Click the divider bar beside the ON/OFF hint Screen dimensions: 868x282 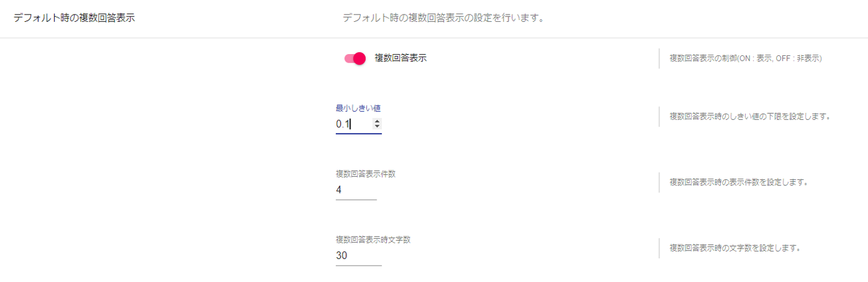(x=659, y=59)
